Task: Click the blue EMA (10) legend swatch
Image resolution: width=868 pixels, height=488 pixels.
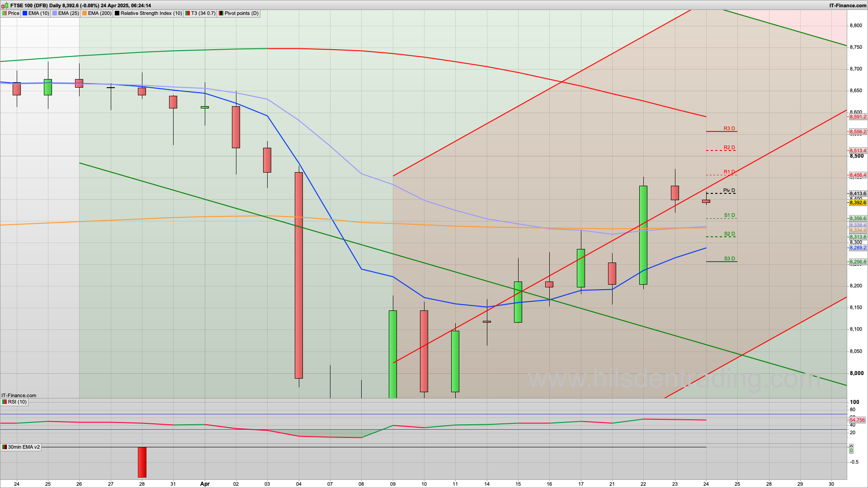Action: coord(25,14)
